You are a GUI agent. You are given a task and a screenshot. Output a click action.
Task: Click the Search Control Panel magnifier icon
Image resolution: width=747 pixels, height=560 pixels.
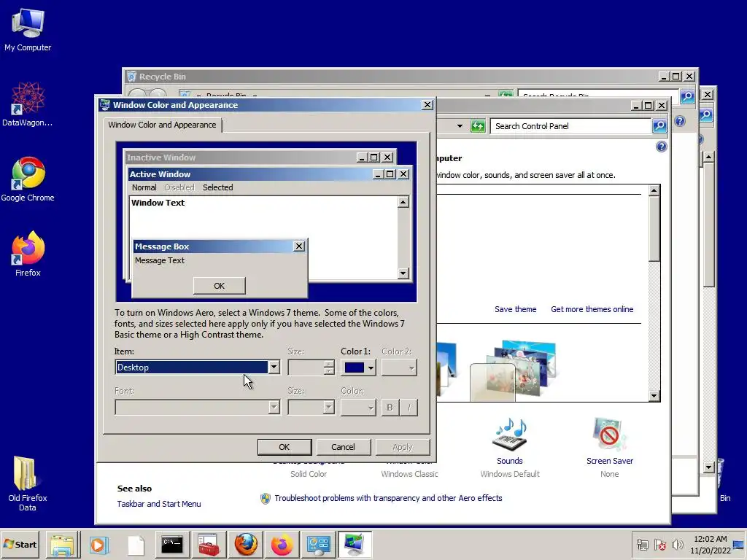(659, 126)
